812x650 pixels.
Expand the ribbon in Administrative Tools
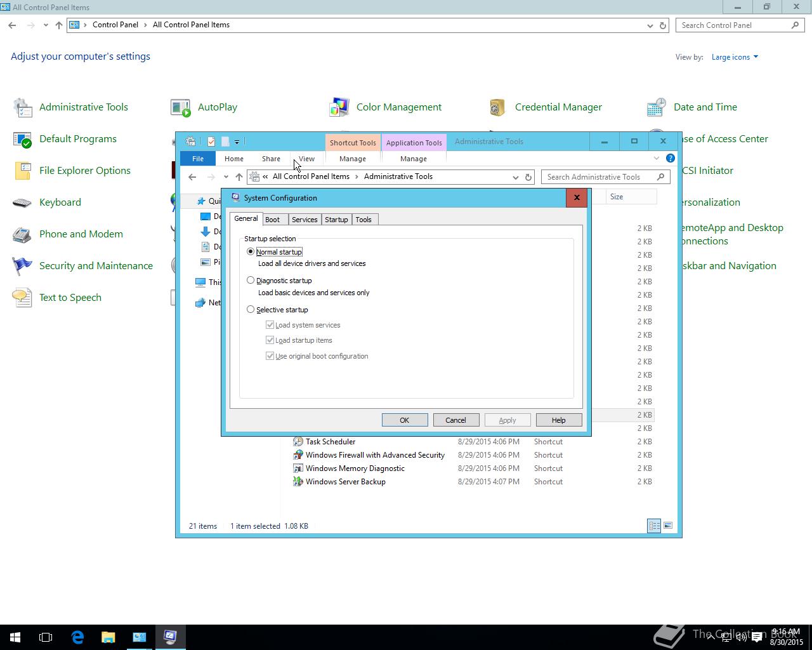point(657,158)
